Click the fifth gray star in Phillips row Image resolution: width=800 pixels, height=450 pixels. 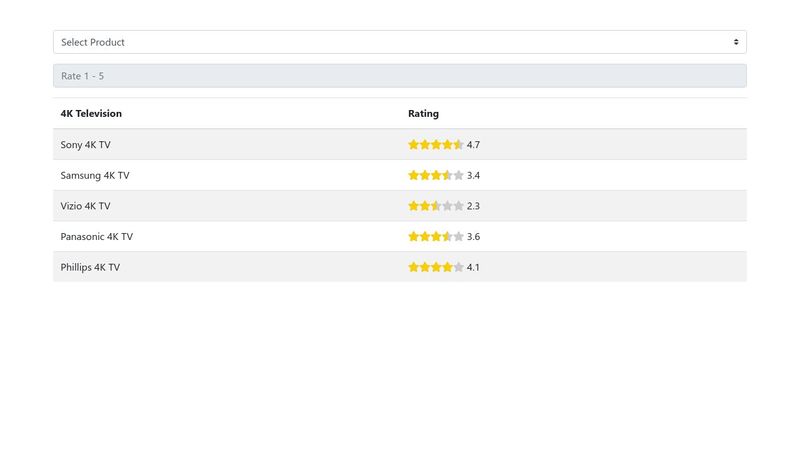pos(458,267)
